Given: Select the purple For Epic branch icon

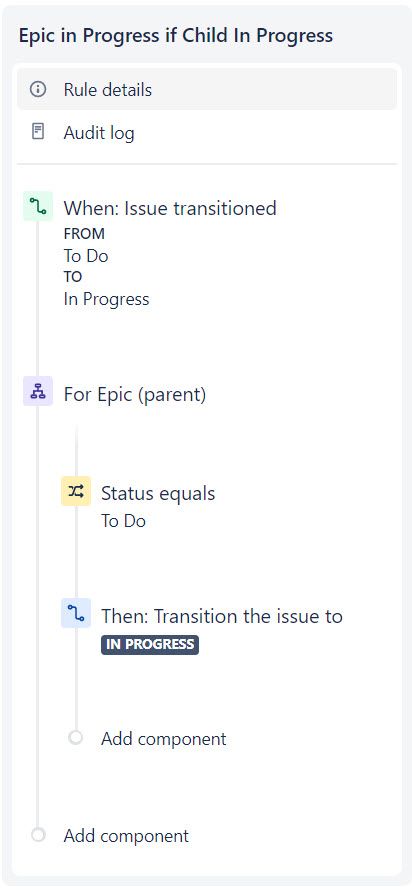Looking at the screenshot, I should [38, 391].
